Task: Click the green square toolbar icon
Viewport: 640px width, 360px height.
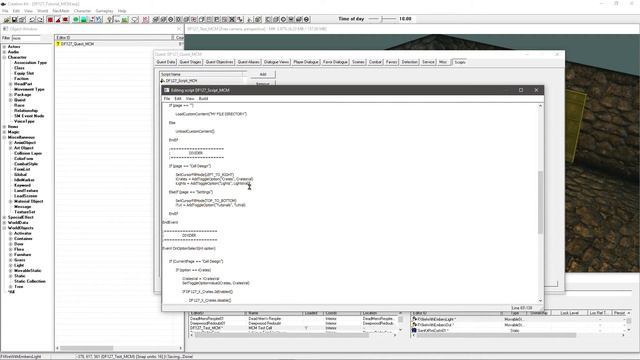Action: (x=83, y=19)
